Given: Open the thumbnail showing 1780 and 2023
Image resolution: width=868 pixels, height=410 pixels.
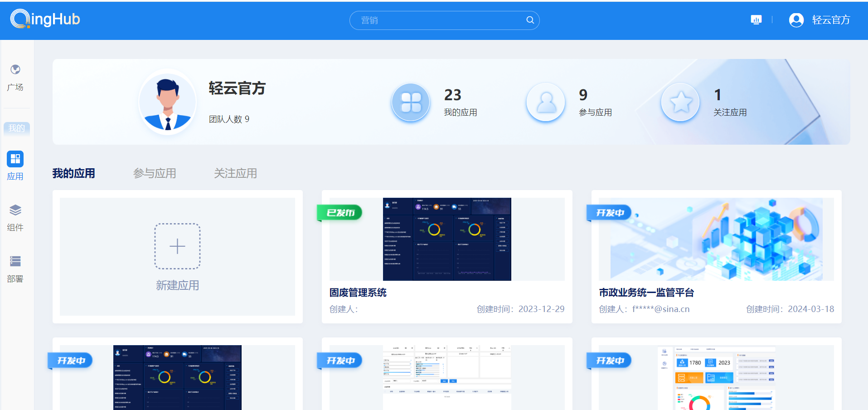Looking at the screenshot, I should tap(716, 377).
